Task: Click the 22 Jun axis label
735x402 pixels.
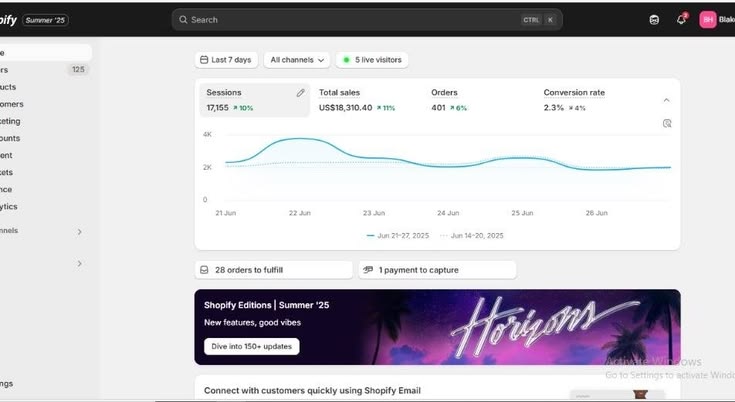Action: 300,213
